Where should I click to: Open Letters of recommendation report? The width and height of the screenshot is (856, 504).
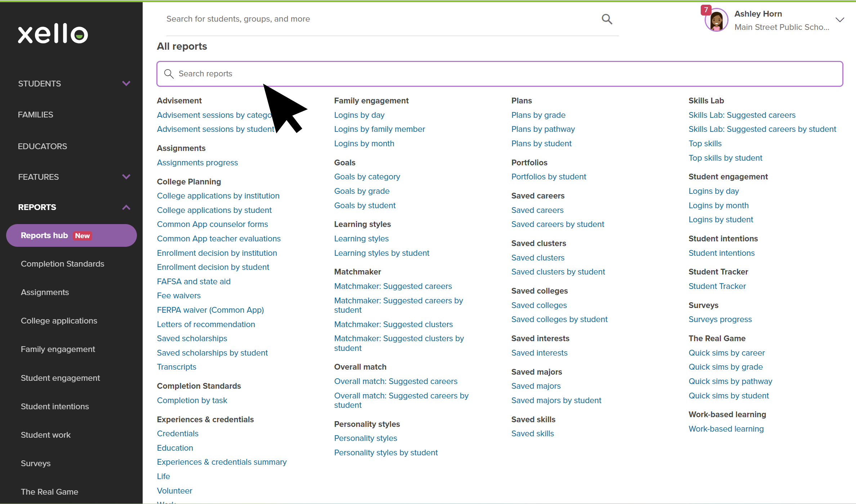click(206, 324)
